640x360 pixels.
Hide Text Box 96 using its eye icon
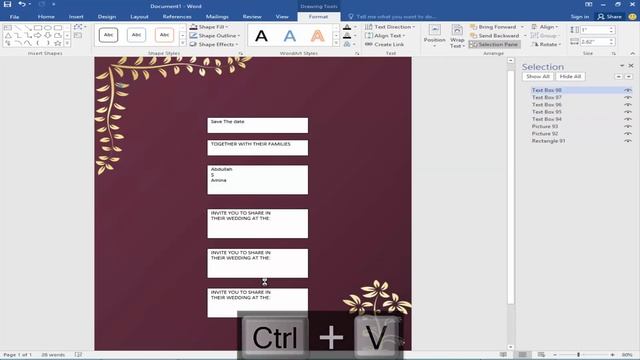tap(628, 105)
